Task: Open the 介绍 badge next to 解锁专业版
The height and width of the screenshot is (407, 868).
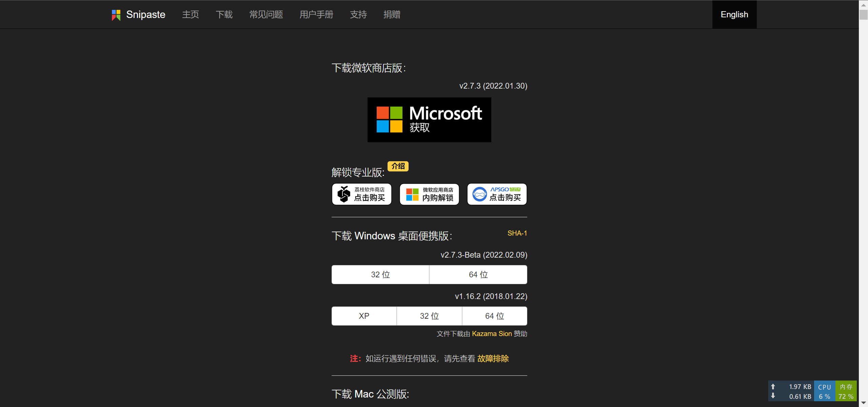Action: tap(398, 166)
